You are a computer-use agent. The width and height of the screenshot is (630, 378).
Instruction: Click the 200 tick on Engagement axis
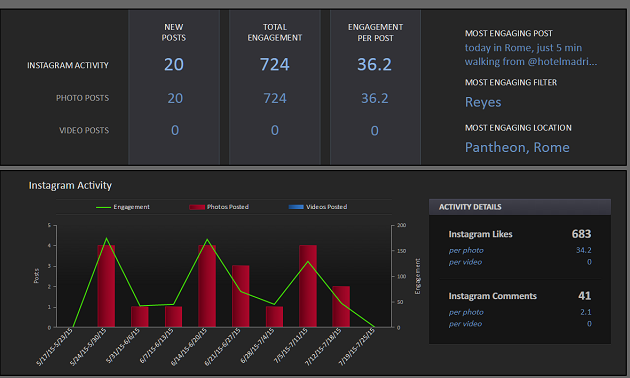pyautogui.click(x=401, y=225)
